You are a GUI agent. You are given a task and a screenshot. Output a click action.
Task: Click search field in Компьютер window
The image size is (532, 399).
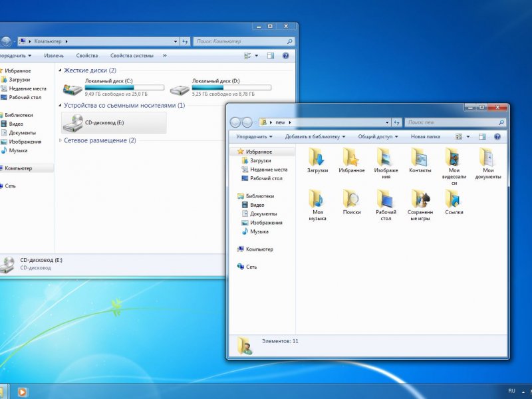pos(243,41)
